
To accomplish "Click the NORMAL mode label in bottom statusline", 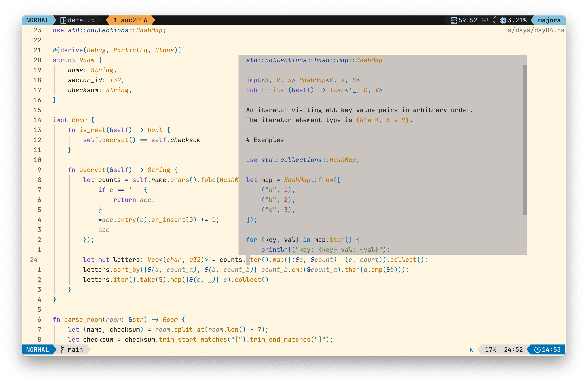I will point(38,349).
